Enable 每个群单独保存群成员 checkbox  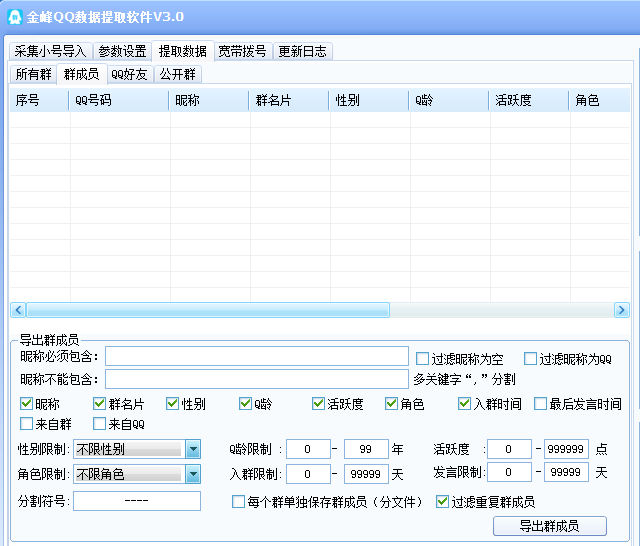238,502
